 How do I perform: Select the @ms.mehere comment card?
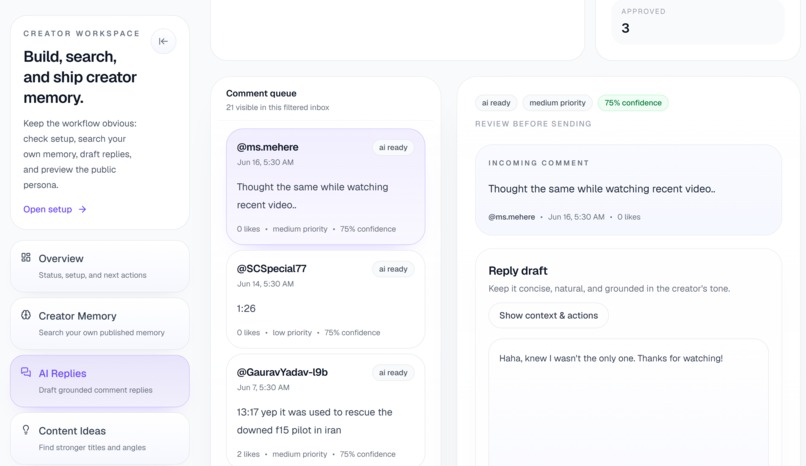(325, 187)
